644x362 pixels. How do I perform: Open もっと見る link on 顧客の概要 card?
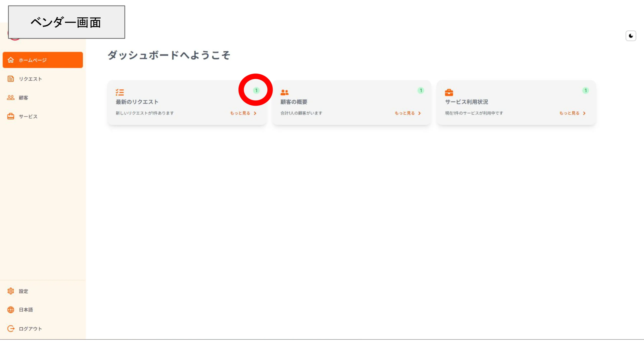pos(404,113)
